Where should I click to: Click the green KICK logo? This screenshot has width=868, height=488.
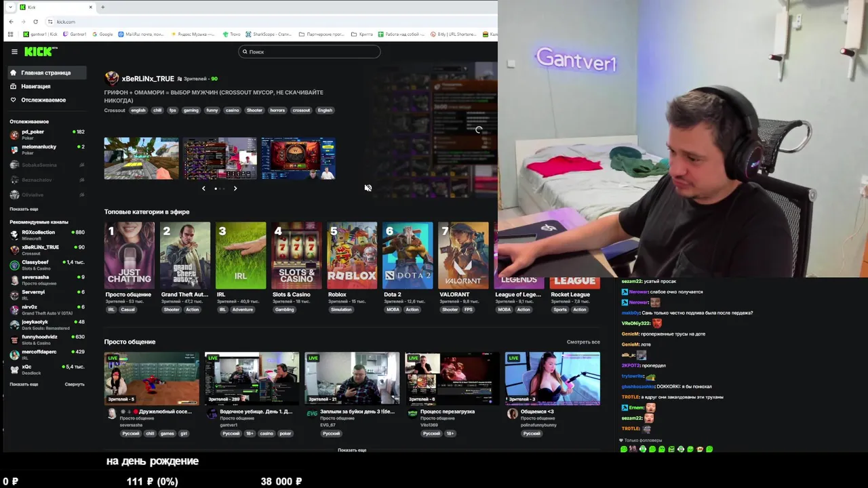tap(41, 52)
